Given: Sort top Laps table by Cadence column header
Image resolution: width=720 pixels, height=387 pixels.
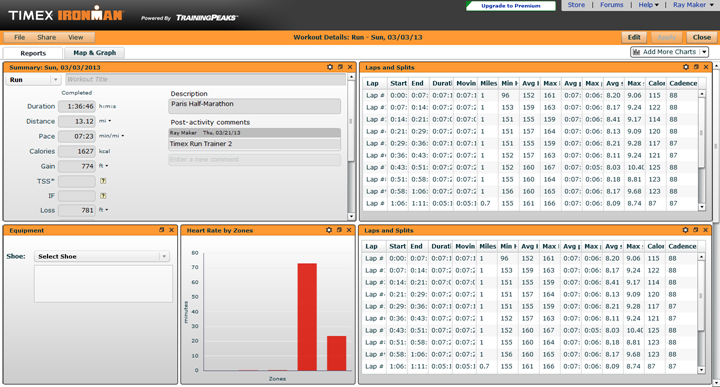Looking at the screenshot, I should click(x=683, y=83).
